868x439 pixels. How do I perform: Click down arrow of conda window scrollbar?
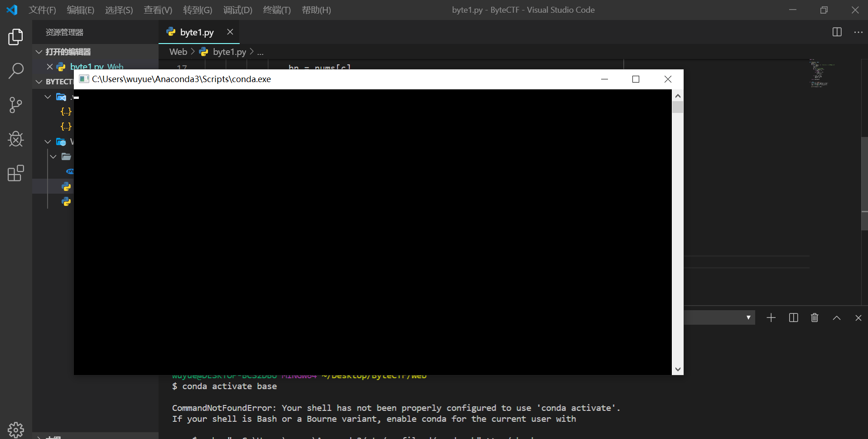point(678,369)
